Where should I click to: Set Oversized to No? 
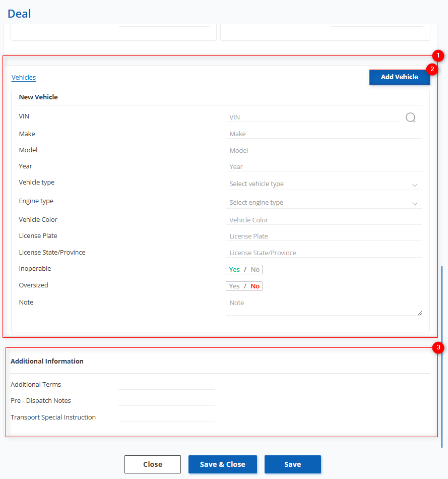click(x=255, y=286)
